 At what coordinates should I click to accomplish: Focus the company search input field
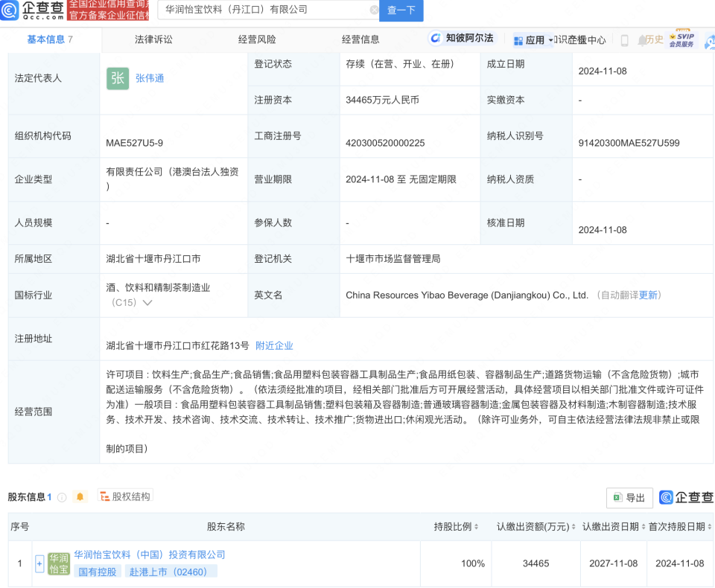click(x=267, y=10)
